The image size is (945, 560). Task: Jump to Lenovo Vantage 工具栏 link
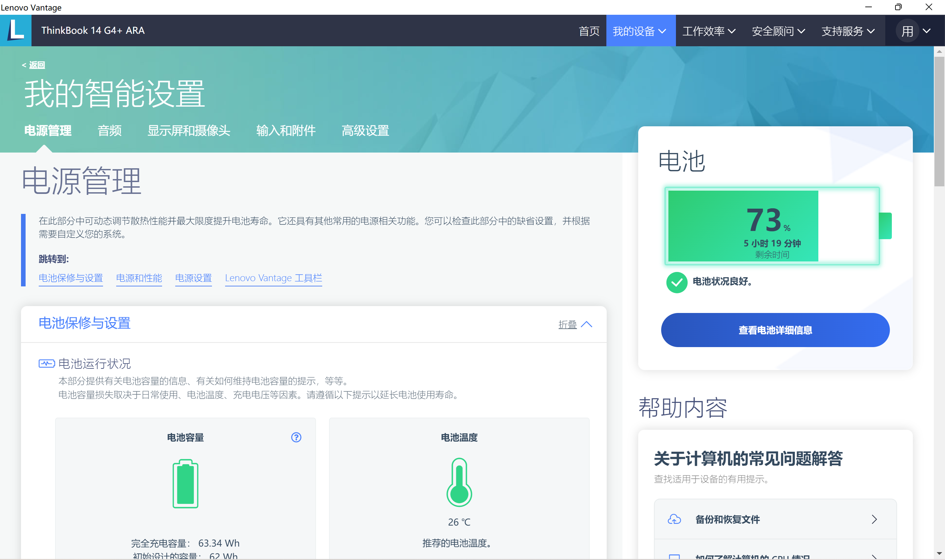(274, 278)
